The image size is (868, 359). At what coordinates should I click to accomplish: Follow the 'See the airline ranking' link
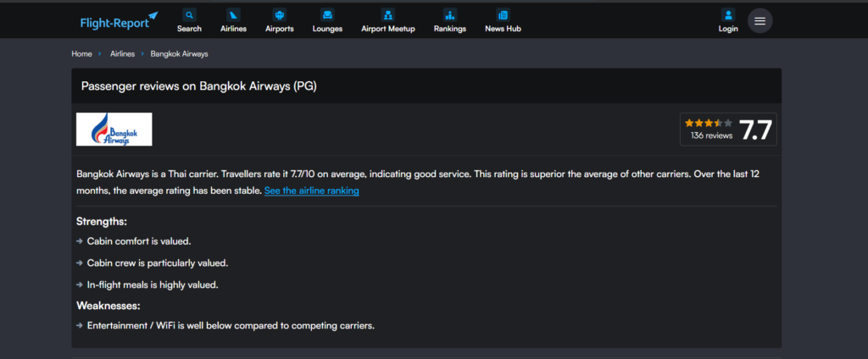[x=312, y=191]
